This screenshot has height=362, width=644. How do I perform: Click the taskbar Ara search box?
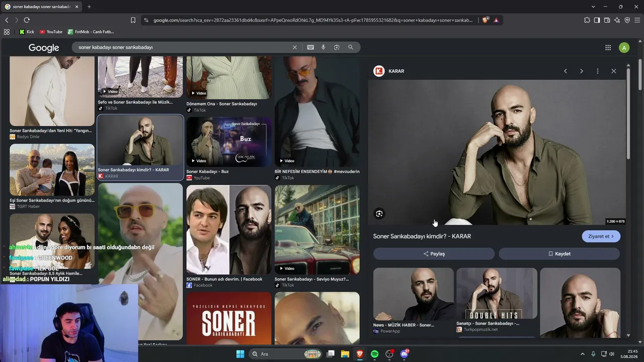click(286, 354)
